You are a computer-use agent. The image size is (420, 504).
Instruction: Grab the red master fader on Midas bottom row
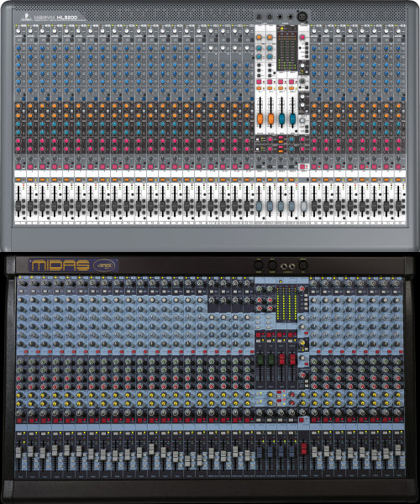click(x=304, y=448)
